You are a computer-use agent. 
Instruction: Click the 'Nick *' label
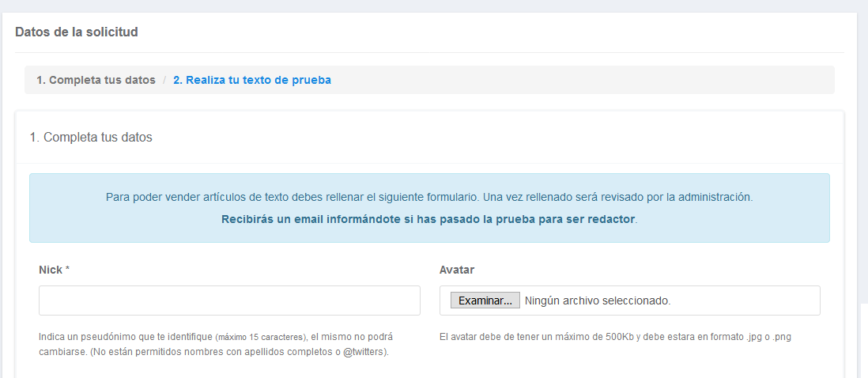click(55, 270)
